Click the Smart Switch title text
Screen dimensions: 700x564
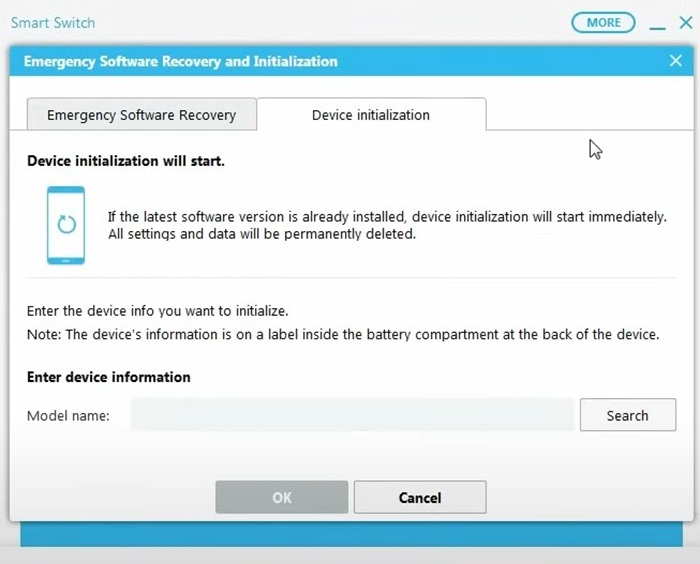click(53, 22)
